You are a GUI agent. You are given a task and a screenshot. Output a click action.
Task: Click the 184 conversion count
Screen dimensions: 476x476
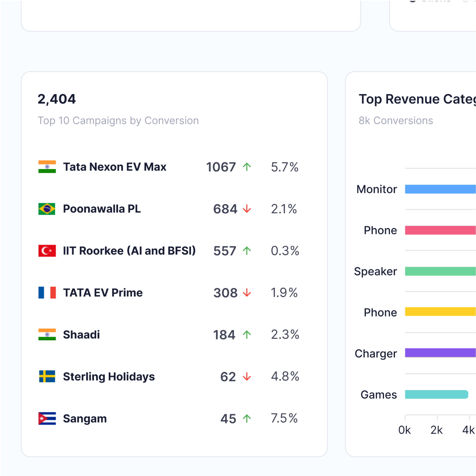(224, 335)
